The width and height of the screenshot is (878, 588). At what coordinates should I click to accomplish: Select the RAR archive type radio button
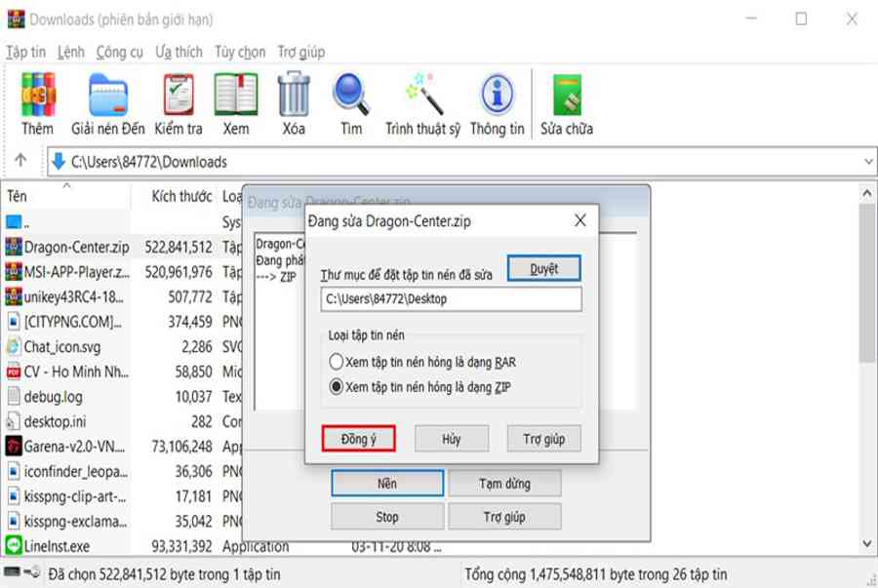pos(337,362)
